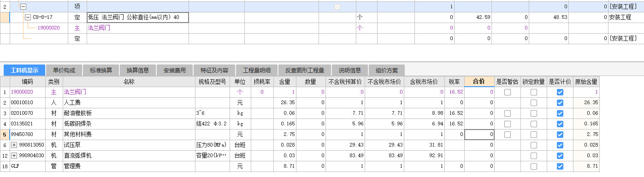
Task: Collapse the C8-8-17 quota row
Action: [x=28, y=18]
